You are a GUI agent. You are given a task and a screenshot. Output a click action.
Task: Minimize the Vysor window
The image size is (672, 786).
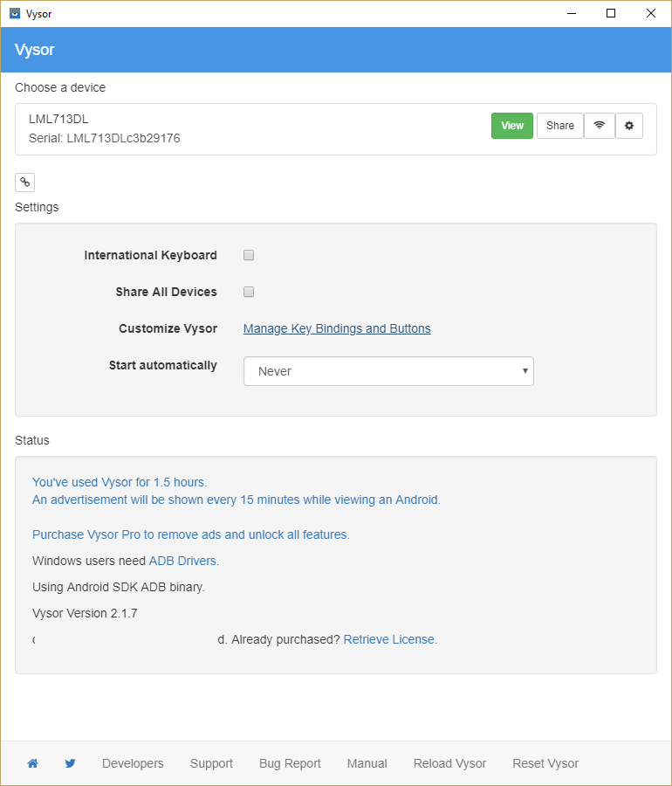pyautogui.click(x=572, y=13)
